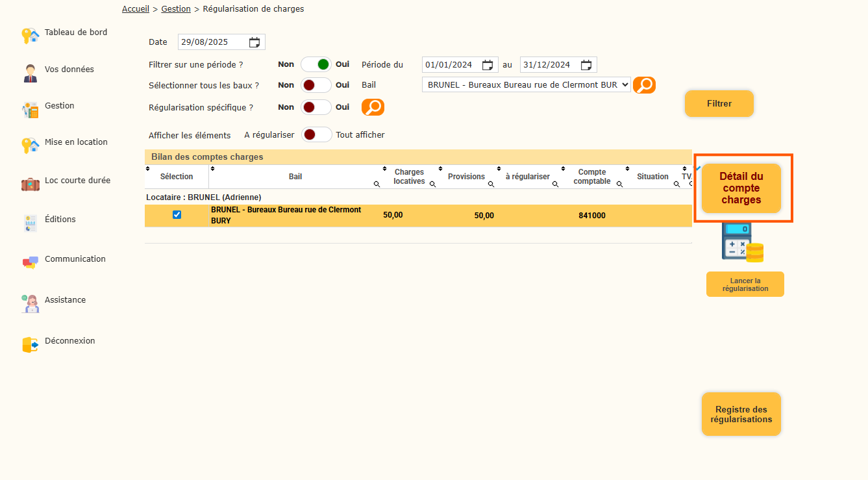Enable Sélectionner tous les baux switch
The image size is (868, 480).
(316, 85)
